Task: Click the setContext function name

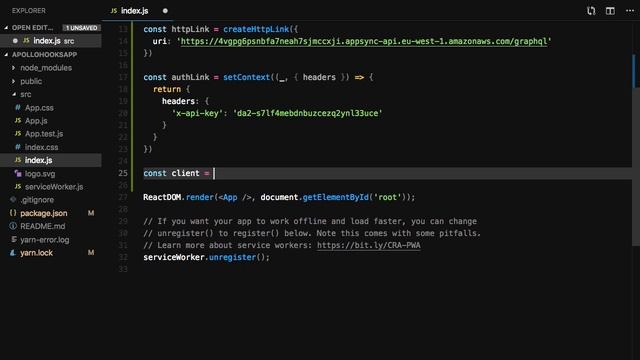Action: [246, 77]
